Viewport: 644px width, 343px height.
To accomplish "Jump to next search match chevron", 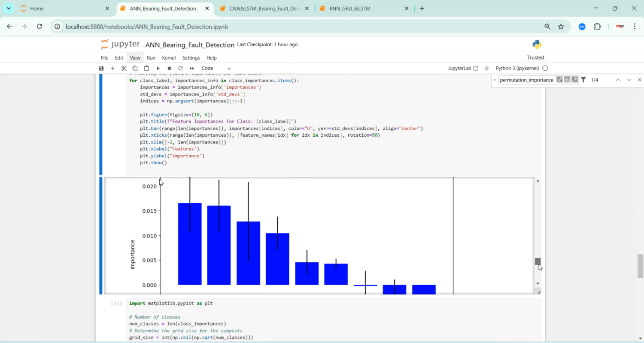I will (x=629, y=80).
